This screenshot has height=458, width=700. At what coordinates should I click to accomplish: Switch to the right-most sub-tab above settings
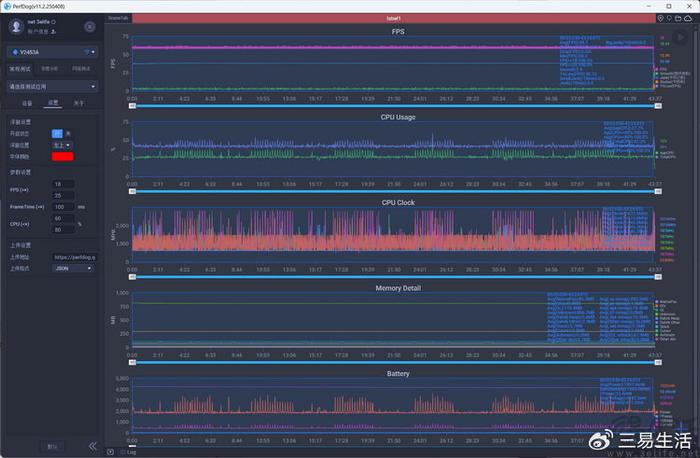[79, 103]
